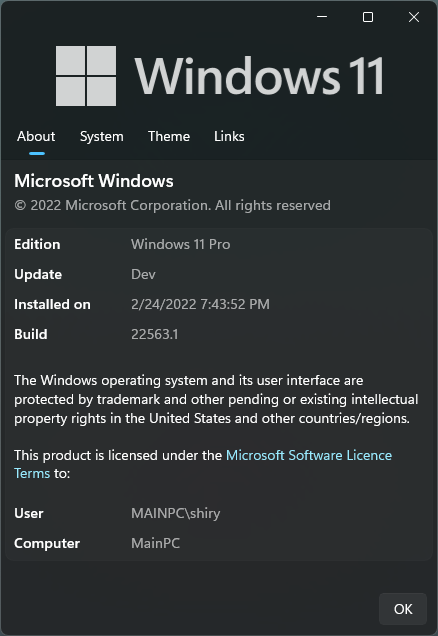The height and width of the screenshot is (636, 438).
Task: Click the trademark protection paragraph text
Action: coord(216,400)
